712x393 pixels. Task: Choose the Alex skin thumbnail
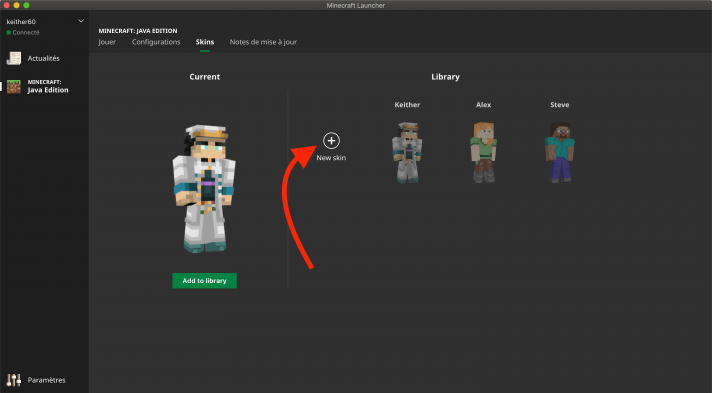click(x=484, y=153)
